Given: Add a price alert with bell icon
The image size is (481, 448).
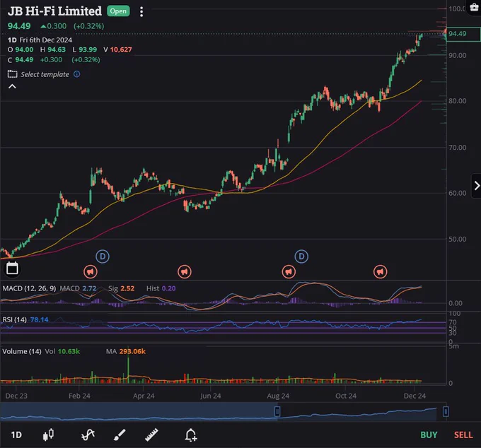Looking at the screenshot, I should pyautogui.click(x=190, y=435).
